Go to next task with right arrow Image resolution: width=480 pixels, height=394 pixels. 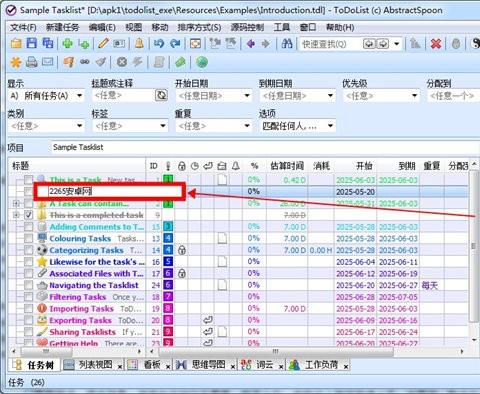266,43
